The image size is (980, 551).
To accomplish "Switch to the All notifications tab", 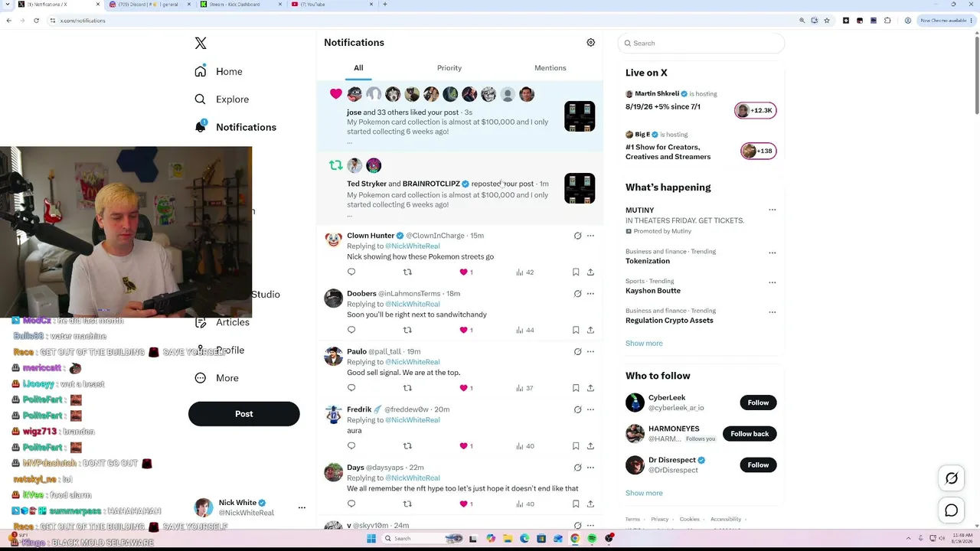I will click(358, 68).
